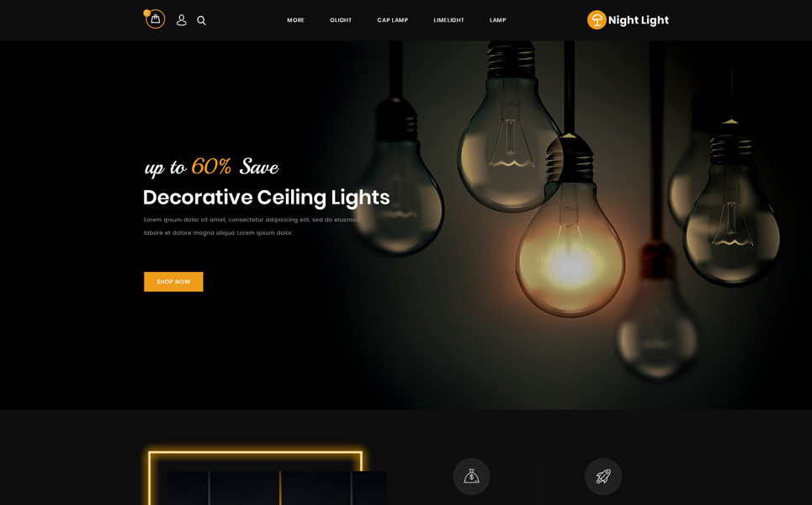This screenshot has height=505, width=812.
Task: Select the CAP LAMP menu item
Action: pos(392,20)
